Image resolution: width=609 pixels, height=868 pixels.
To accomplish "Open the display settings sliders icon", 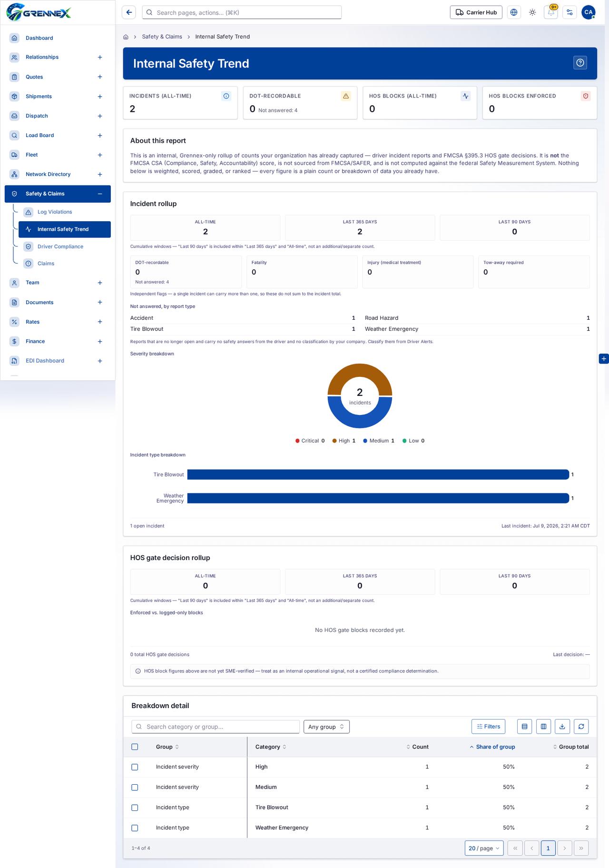I will [570, 12].
